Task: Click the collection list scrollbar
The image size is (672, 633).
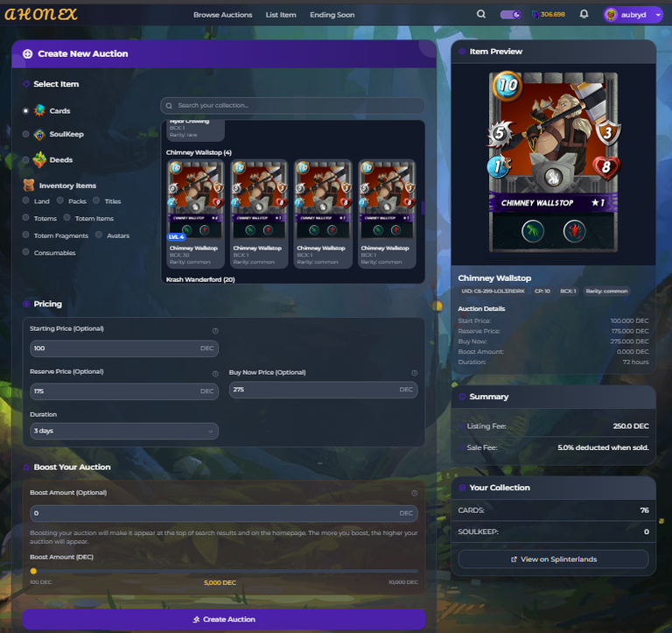Action: (x=423, y=208)
